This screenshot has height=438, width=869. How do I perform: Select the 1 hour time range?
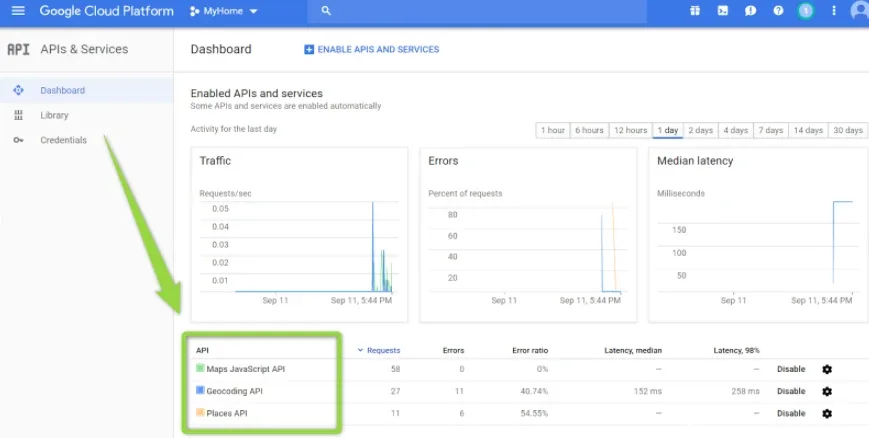pos(553,130)
